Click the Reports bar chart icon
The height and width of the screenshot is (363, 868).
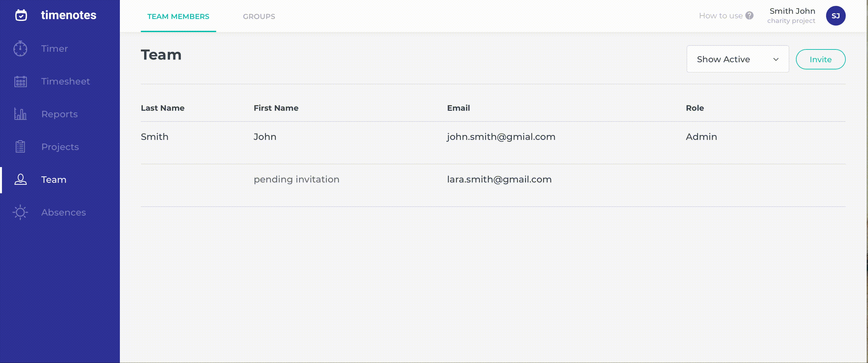[20, 114]
